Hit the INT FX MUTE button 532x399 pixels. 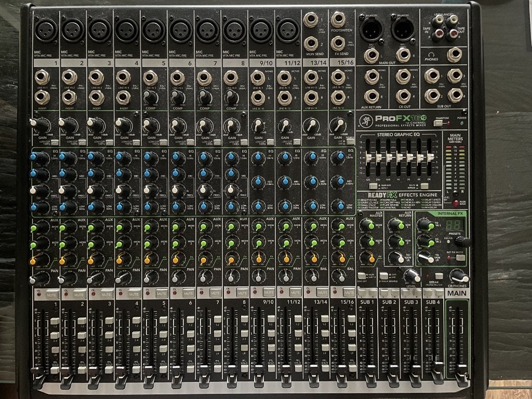[x=460, y=257]
